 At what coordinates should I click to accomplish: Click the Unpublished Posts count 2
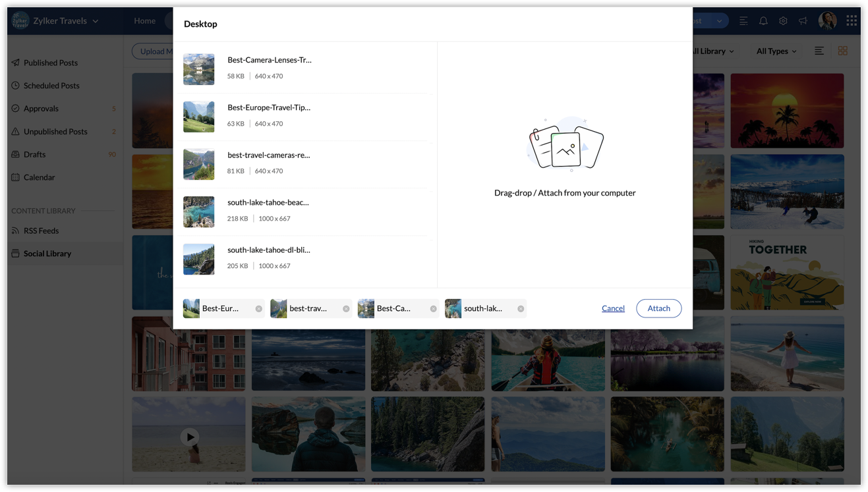tap(113, 132)
